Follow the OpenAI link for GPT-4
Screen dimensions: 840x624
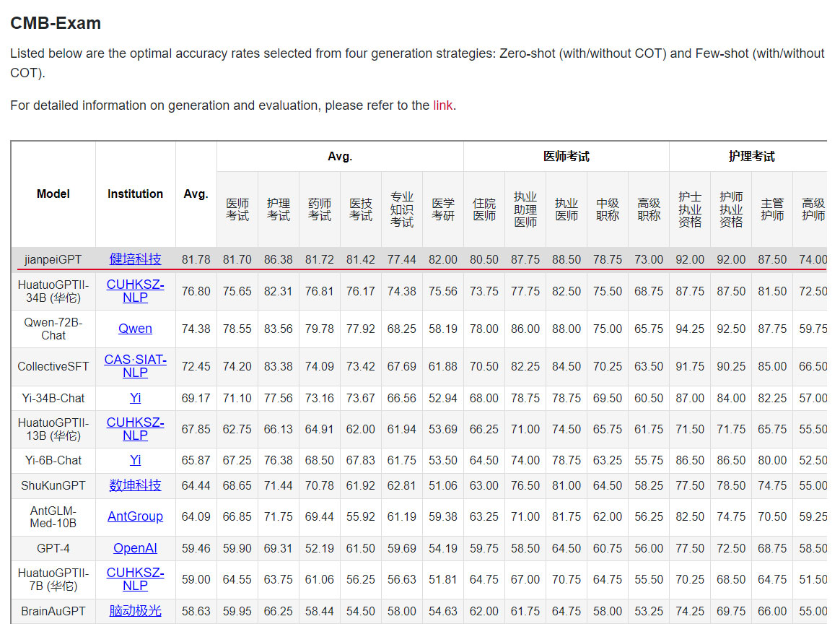[135, 548]
